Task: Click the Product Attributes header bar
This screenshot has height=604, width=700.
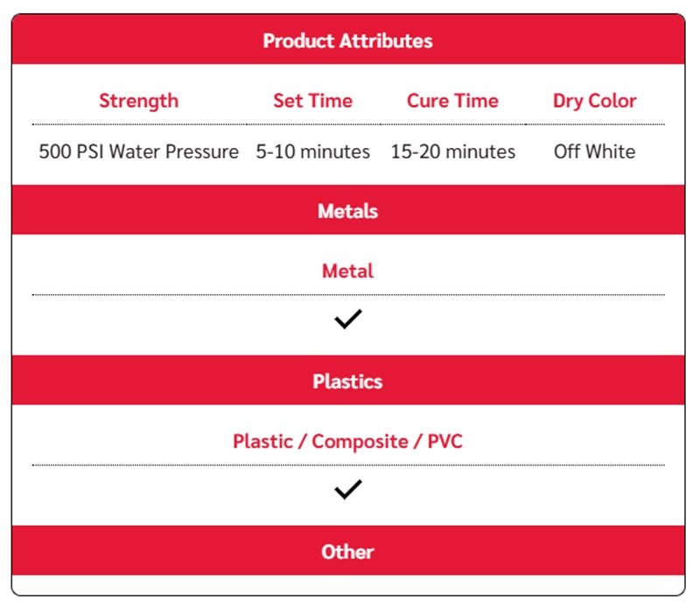Action: (348, 39)
